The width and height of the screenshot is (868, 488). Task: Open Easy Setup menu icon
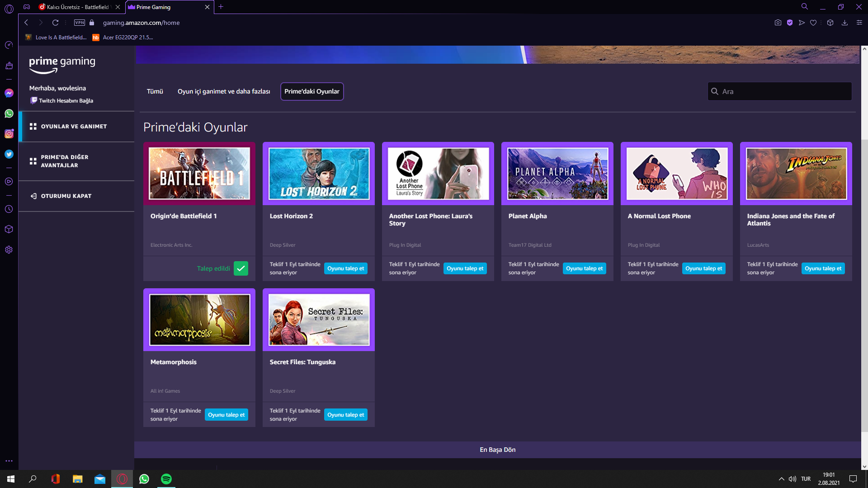859,23
